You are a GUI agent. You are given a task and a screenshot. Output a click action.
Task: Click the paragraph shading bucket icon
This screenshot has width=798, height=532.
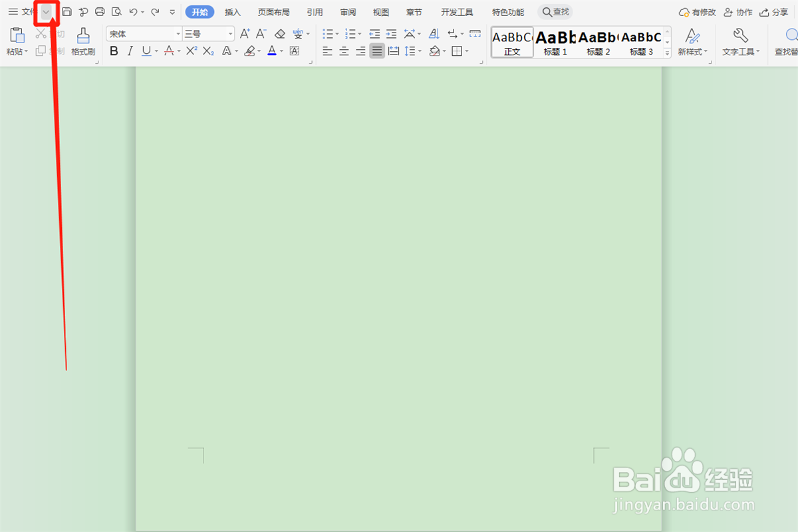click(434, 51)
